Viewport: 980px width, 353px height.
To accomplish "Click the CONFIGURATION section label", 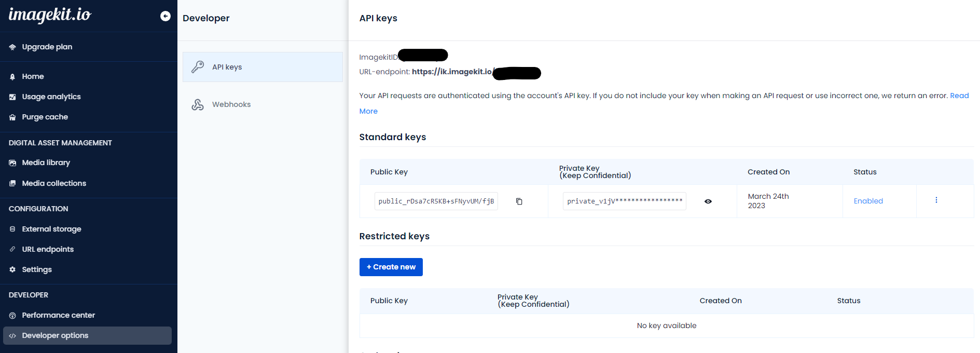I will click(x=38, y=209).
